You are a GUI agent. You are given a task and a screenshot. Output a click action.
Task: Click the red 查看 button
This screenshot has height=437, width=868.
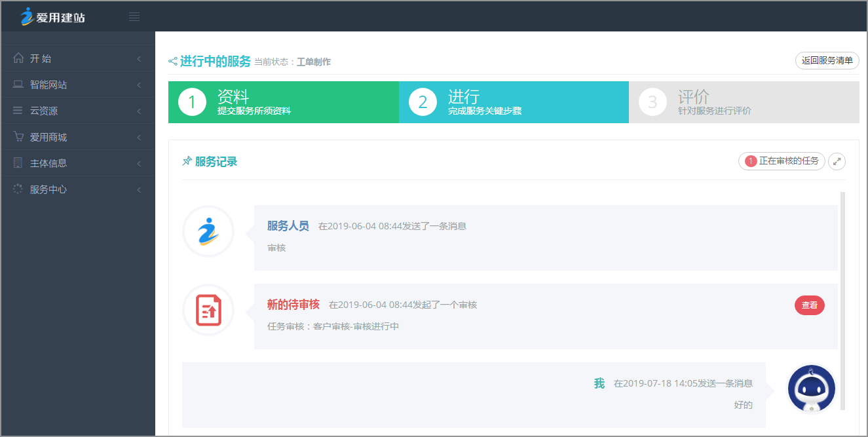point(810,305)
